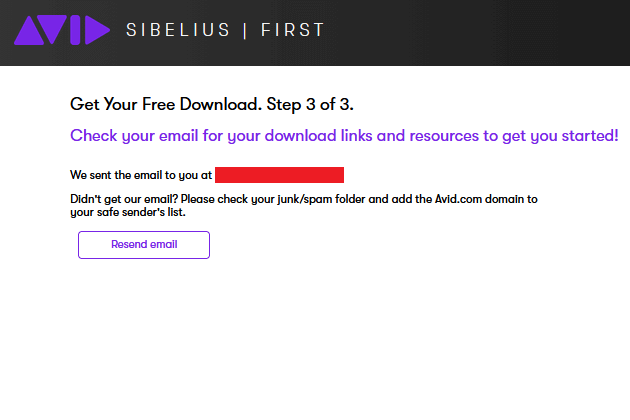This screenshot has height=420, width=630.
Task: Click "We sent the email to you at" text
Action: pos(141,175)
